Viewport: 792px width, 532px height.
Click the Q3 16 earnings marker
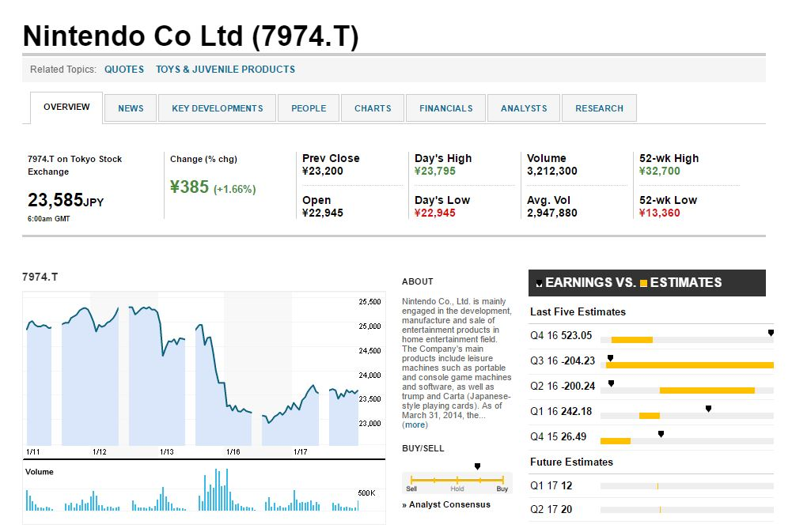[610, 358]
